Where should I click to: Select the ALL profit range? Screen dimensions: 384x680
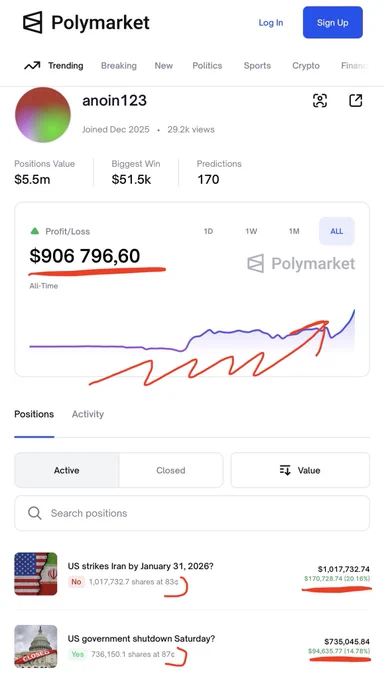tap(337, 231)
